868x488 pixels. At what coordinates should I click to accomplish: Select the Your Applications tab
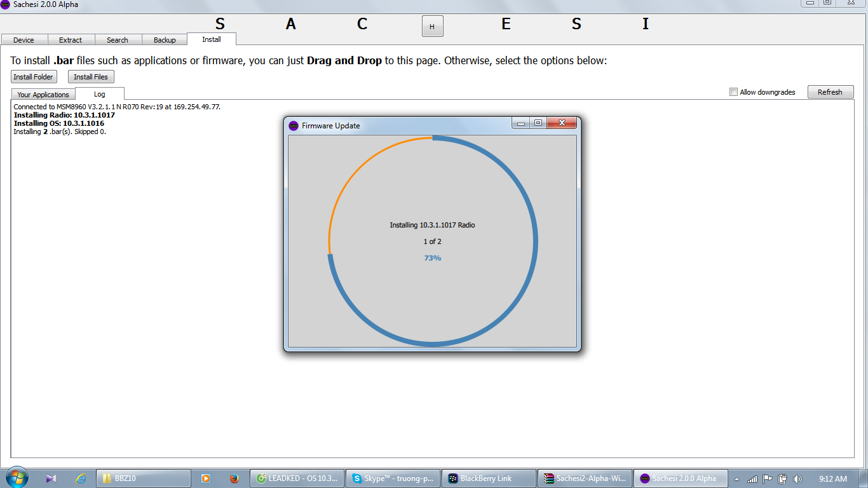(43, 95)
